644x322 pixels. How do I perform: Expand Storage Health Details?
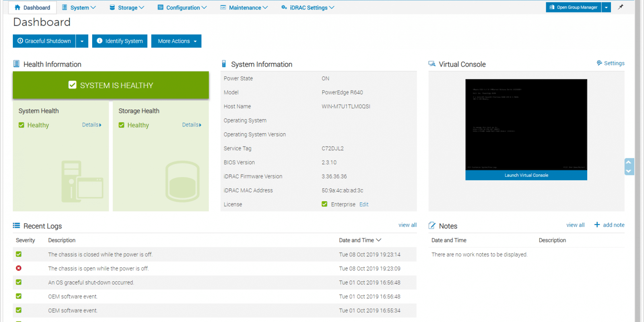[192, 125]
